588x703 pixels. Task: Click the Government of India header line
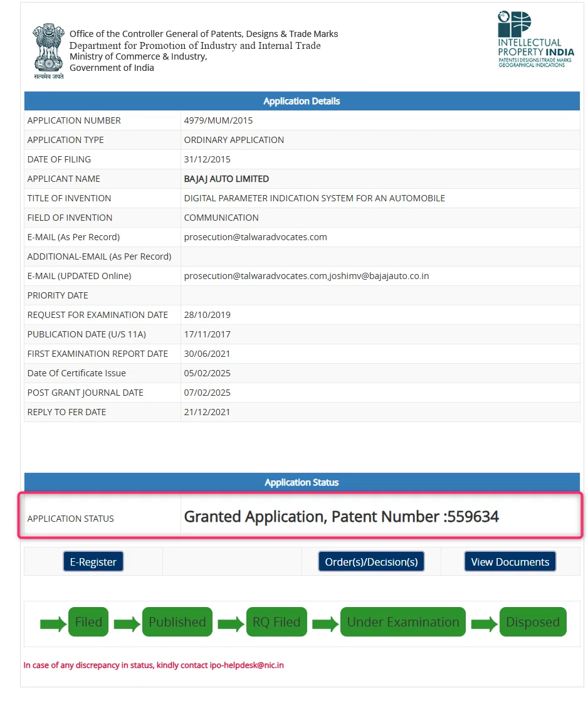tap(112, 68)
